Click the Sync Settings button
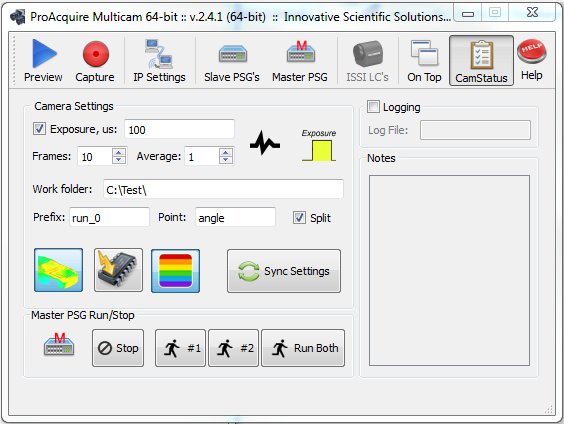This screenshot has width=564, height=424. (x=284, y=271)
